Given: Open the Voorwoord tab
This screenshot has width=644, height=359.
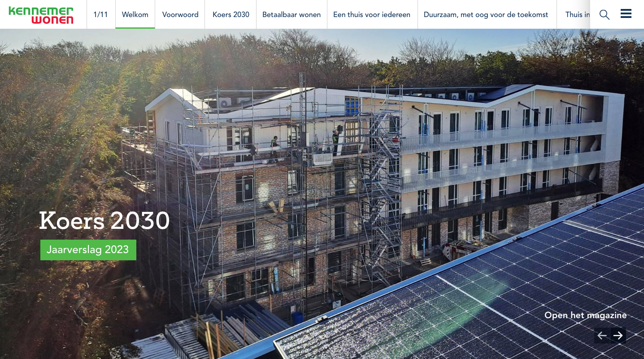Looking at the screenshot, I should (x=180, y=14).
